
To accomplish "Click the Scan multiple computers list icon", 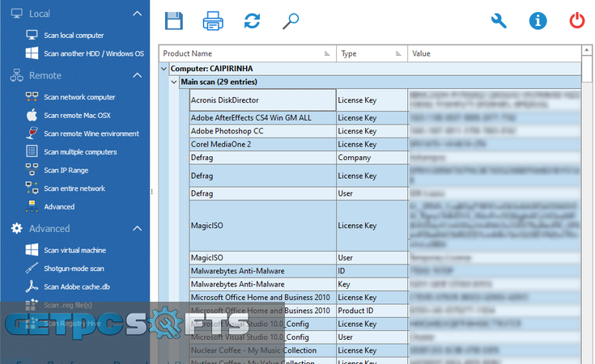I will pyautogui.click(x=32, y=151).
